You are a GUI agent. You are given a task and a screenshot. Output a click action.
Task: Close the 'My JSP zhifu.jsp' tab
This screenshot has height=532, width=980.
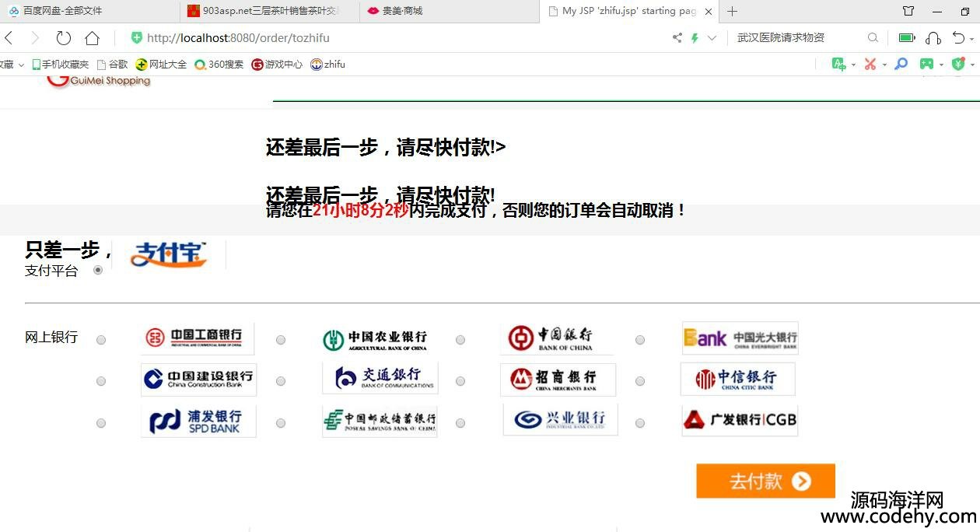coord(708,11)
